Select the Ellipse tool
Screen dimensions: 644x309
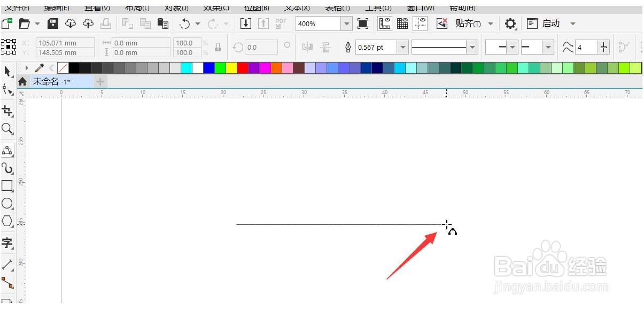7,203
